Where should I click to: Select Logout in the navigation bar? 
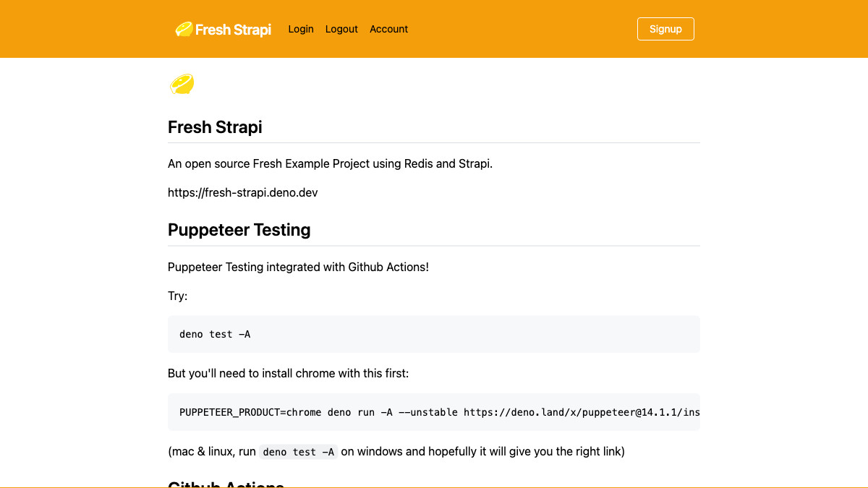(x=341, y=29)
